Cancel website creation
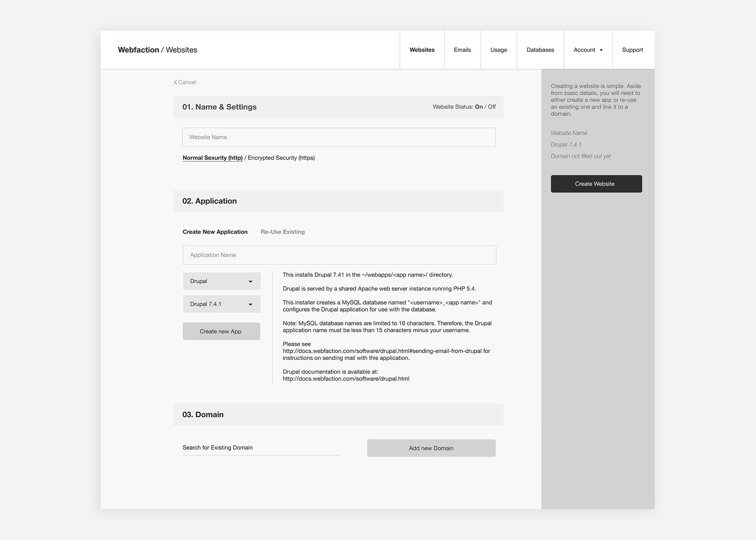Viewport: 756px width, 540px height. point(185,82)
